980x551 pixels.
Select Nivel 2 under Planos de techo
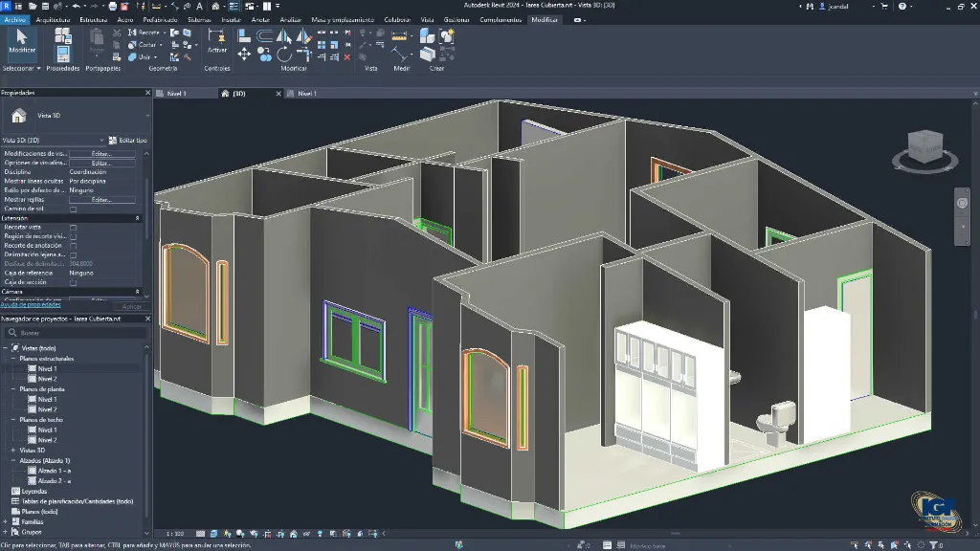[x=47, y=440]
